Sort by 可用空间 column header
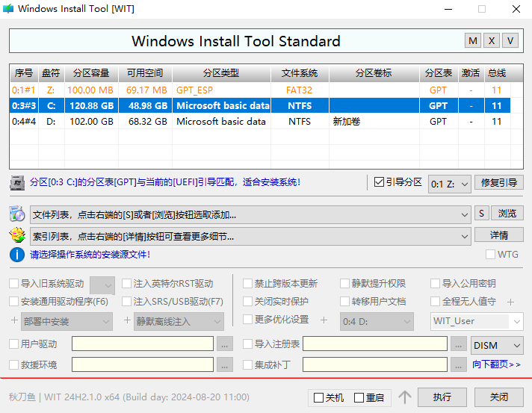This screenshot has width=532, height=413. pos(145,73)
